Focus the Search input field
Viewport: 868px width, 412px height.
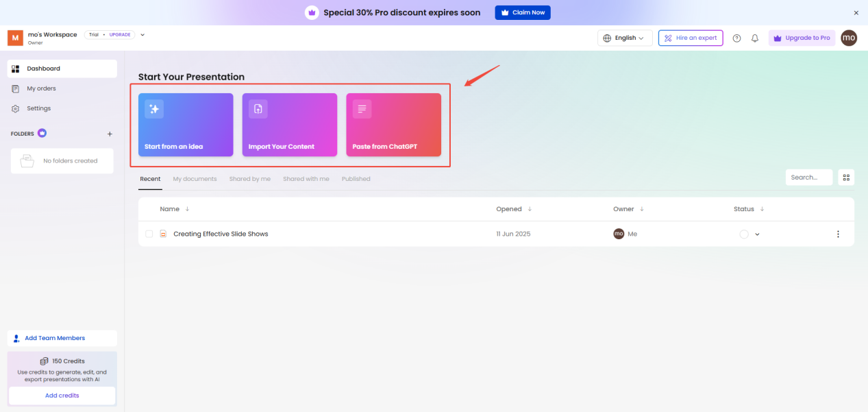coord(808,178)
